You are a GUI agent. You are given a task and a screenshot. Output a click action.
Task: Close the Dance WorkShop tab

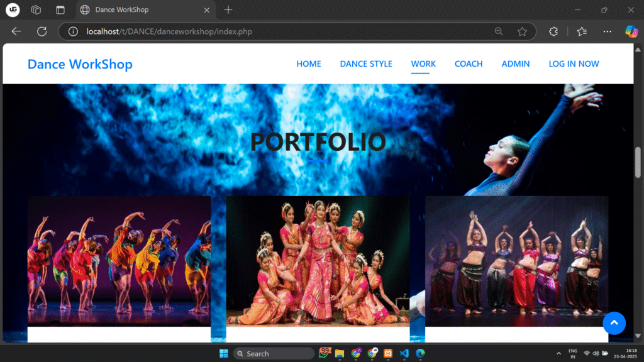tap(206, 10)
